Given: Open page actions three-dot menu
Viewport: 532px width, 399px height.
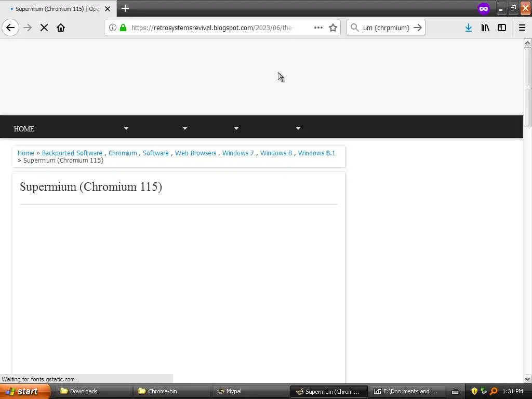Looking at the screenshot, I should click(318, 28).
